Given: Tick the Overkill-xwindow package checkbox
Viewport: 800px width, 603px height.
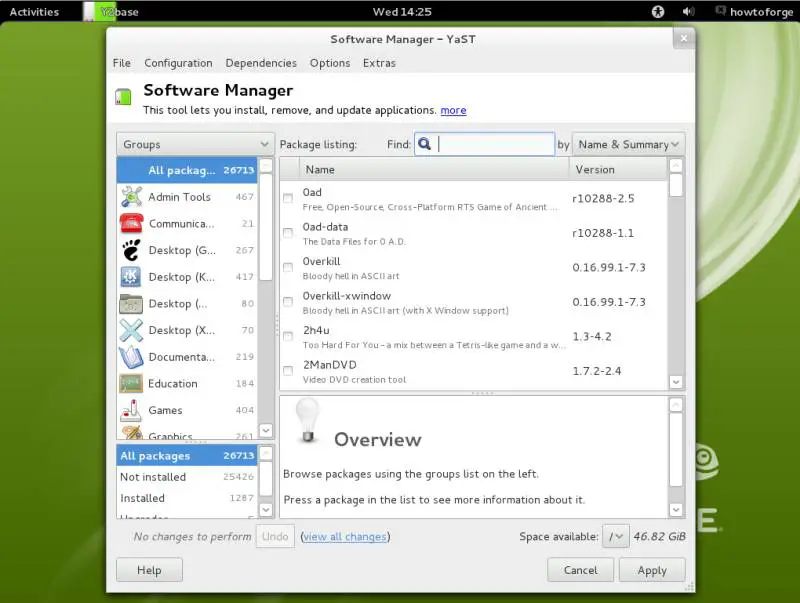Looking at the screenshot, I should (x=288, y=302).
